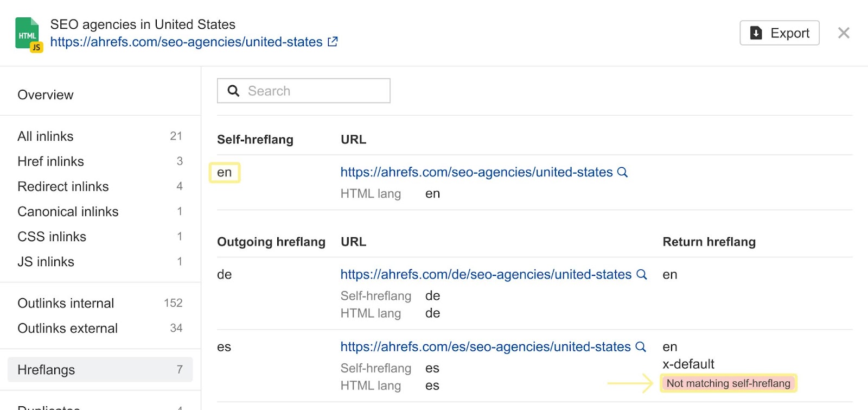Open the Overview section
The height and width of the screenshot is (410, 868).
tap(46, 95)
